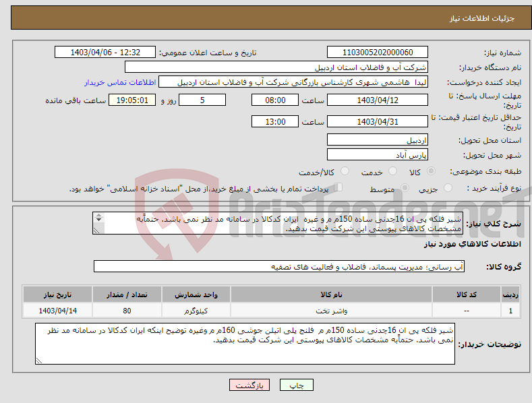
Task: Open the اطلاعات تماس خریدار link
Action: coord(120,82)
